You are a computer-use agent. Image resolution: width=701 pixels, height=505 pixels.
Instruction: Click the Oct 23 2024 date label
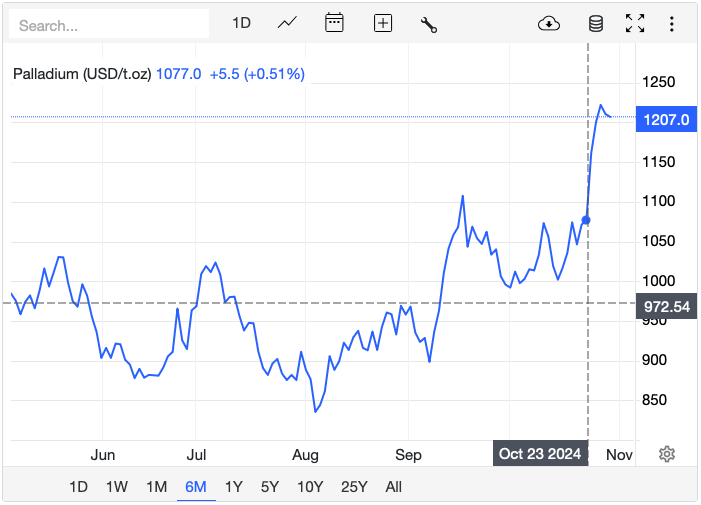coord(540,453)
